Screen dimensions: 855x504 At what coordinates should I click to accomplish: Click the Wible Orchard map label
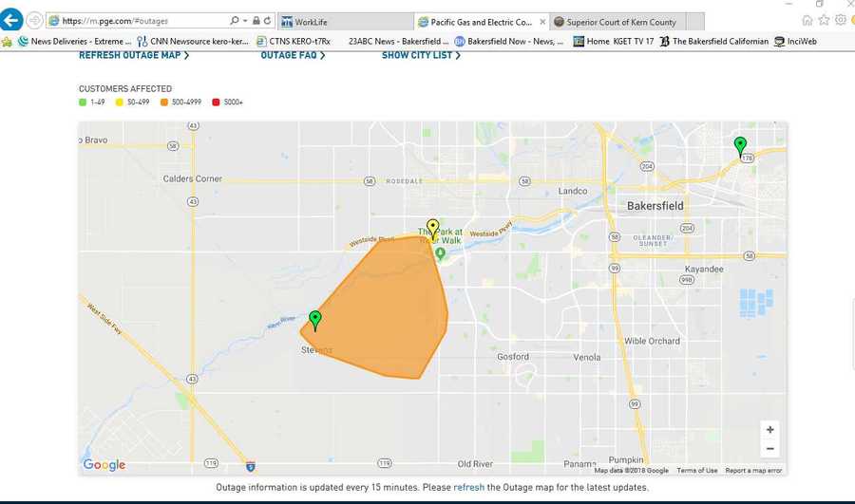652,341
